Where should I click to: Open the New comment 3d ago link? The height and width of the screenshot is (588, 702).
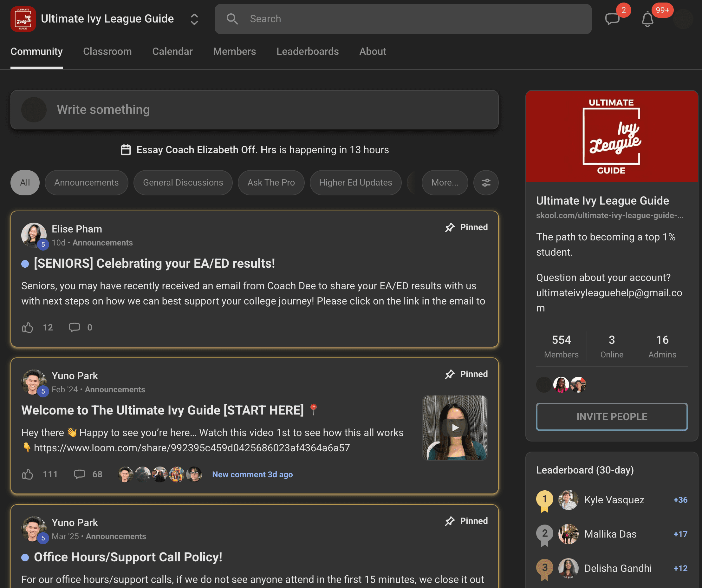click(252, 474)
